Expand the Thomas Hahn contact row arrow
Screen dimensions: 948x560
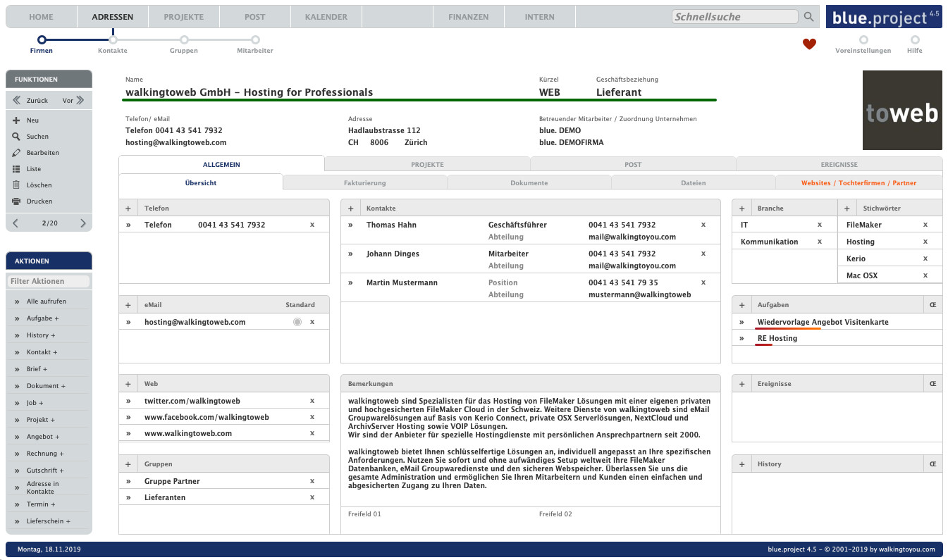click(x=350, y=225)
